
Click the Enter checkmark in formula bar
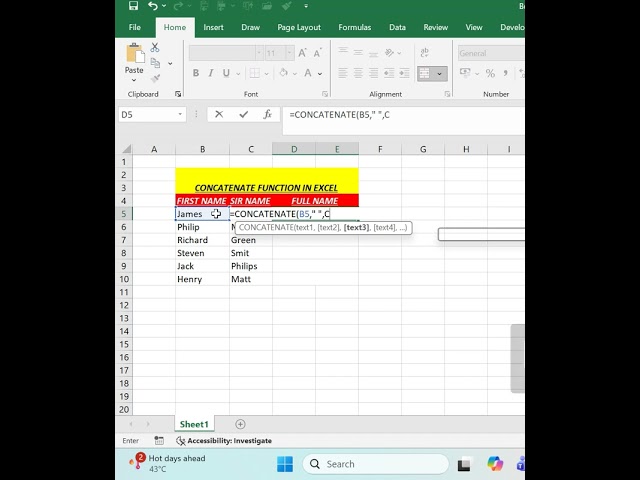point(244,114)
